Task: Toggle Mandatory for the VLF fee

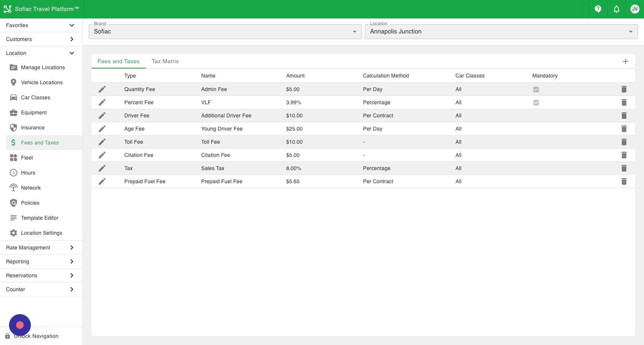Action: (536, 102)
